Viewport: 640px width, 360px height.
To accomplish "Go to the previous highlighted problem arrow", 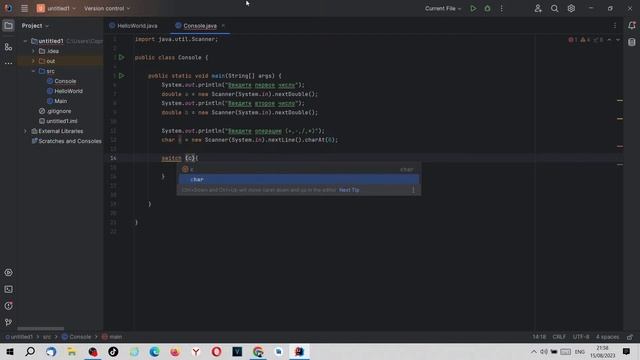I will pos(609,40).
